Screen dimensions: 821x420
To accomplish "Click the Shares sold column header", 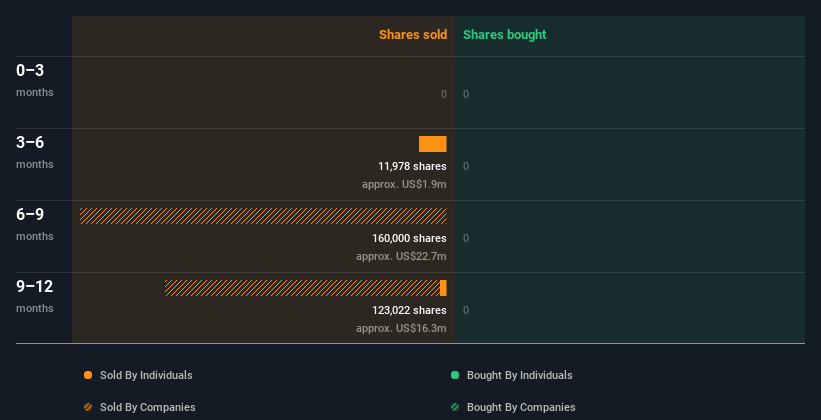I will pyautogui.click(x=413, y=35).
